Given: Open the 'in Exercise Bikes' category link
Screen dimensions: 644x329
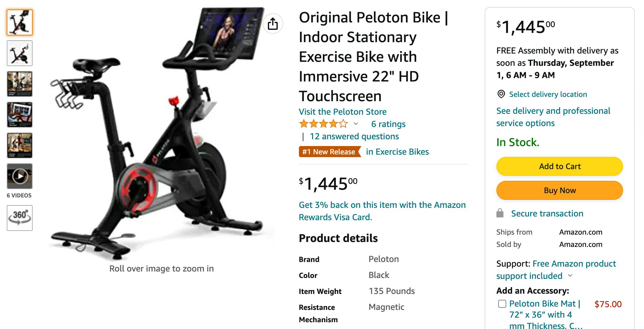Looking at the screenshot, I should coord(397,152).
